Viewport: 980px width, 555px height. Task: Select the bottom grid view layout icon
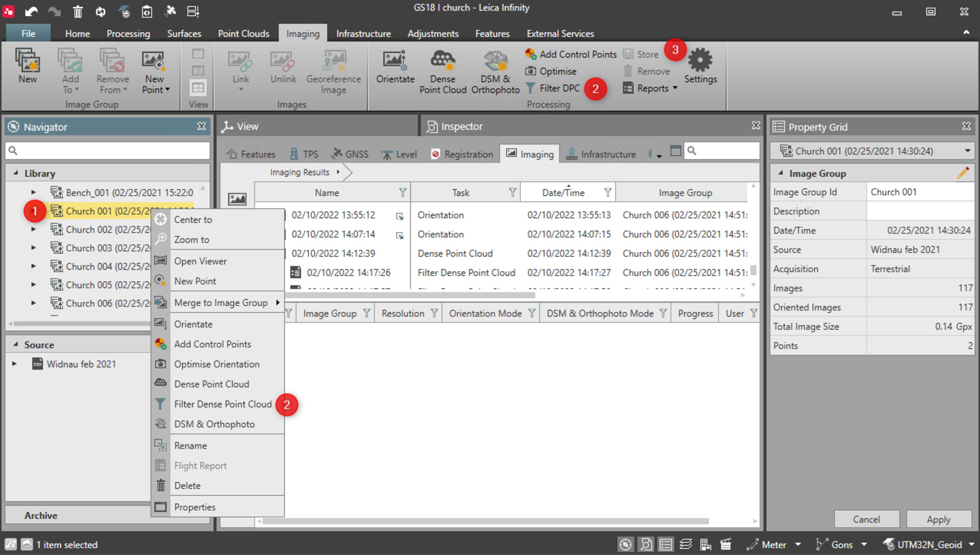[x=198, y=88]
